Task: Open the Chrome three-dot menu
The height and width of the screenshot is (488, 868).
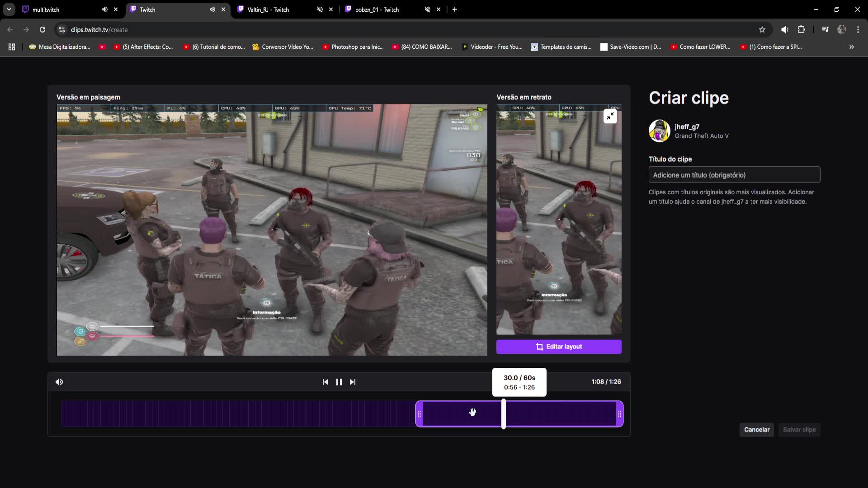Action: 858,30
